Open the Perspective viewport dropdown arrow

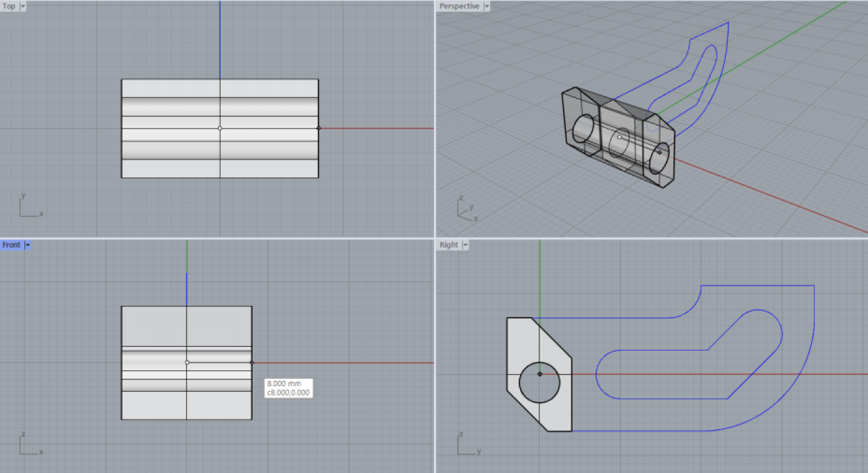(x=487, y=6)
